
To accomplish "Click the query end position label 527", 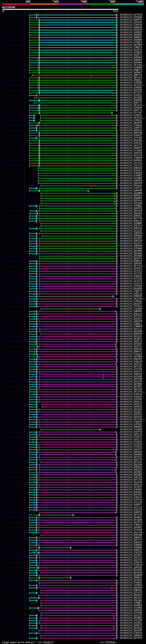I will (x=115, y=11).
